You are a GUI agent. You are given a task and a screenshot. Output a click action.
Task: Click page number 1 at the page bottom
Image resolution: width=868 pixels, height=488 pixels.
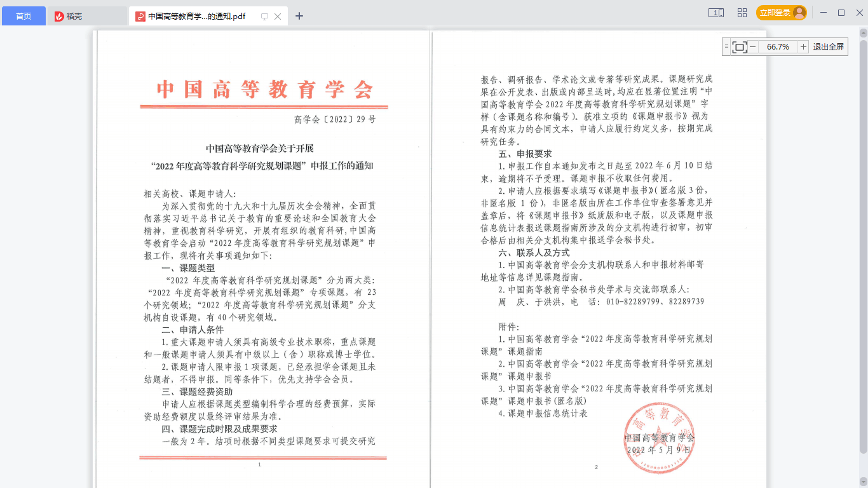point(260,465)
